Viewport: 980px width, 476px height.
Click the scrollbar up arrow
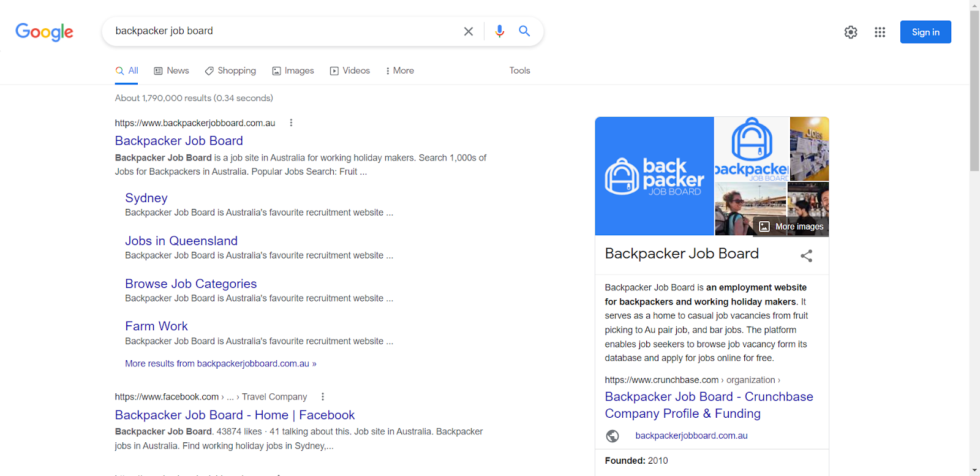974,5
